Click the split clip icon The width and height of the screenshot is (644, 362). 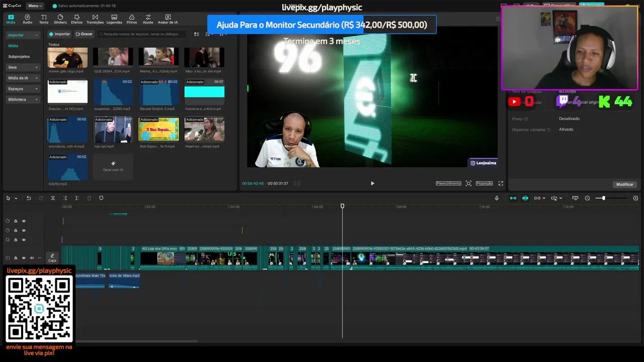point(53,198)
